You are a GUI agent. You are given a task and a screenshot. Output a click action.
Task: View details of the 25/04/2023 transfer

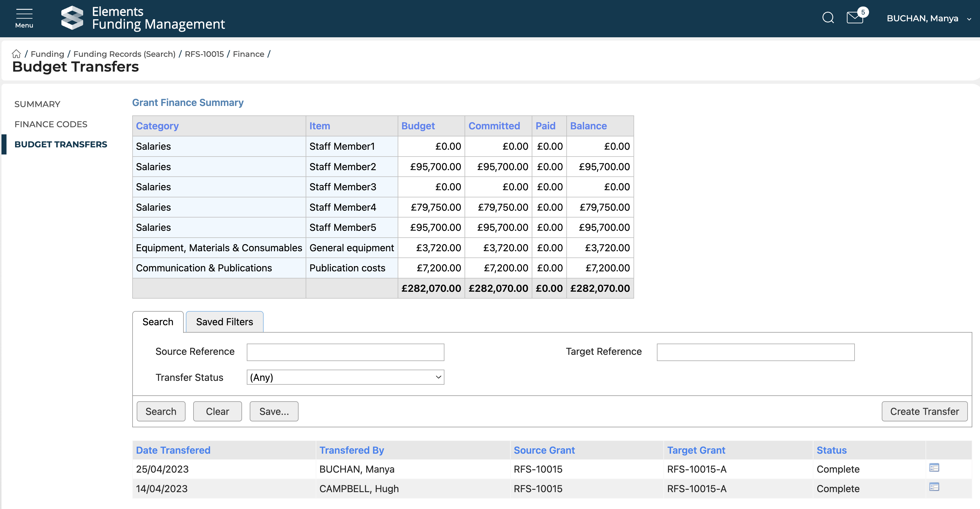pyautogui.click(x=934, y=468)
